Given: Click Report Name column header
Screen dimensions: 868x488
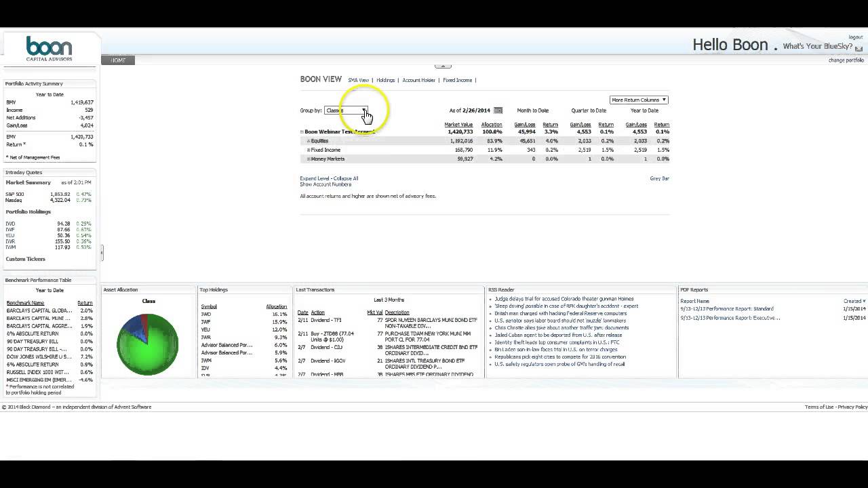Looking at the screenshot, I should click(694, 301).
